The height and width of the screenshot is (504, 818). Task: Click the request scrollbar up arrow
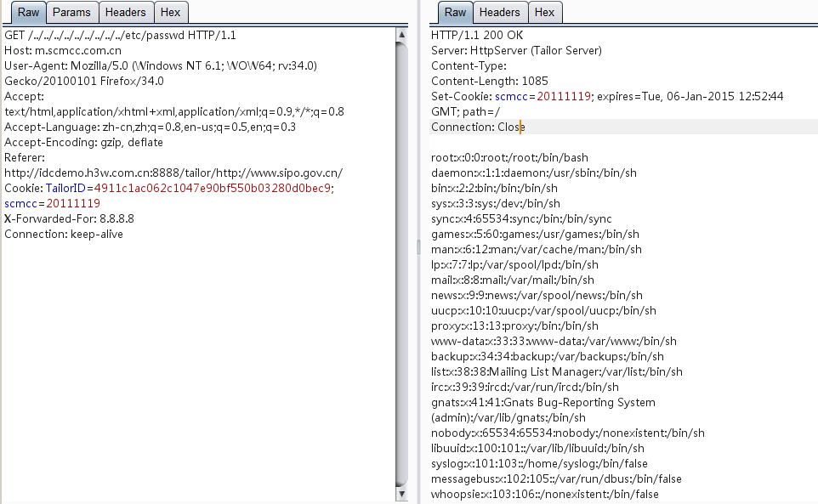[401, 35]
